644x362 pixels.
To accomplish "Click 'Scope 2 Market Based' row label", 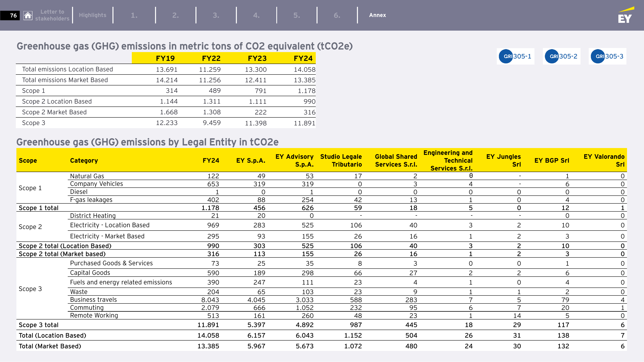I will (54, 112).
